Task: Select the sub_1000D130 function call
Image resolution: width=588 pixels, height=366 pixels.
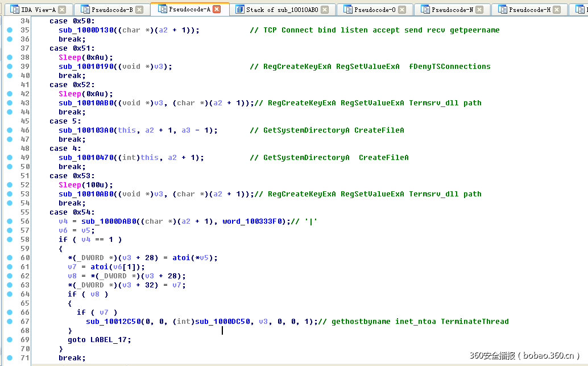Action: 86,30
